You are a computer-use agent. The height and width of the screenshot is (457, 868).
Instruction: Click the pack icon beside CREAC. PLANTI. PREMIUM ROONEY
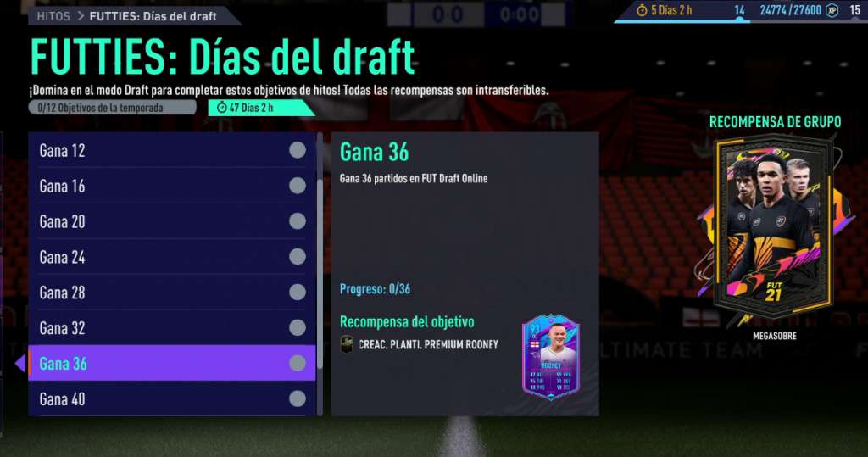tap(347, 344)
